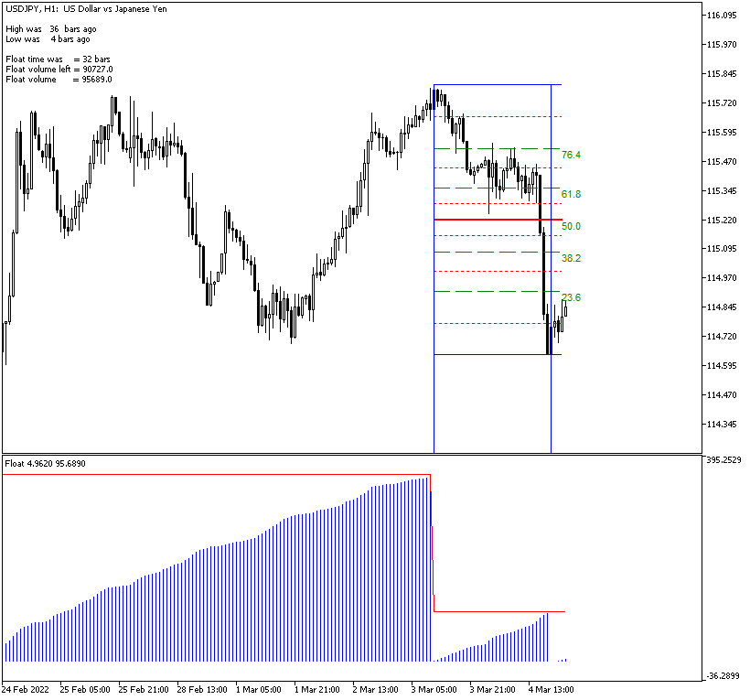Click indicator scale value -36.2899
Image resolution: width=750 pixels, height=700 pixels.
tap(723, 676)
